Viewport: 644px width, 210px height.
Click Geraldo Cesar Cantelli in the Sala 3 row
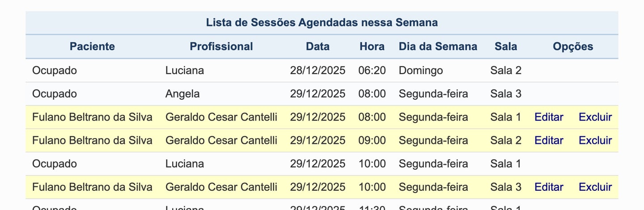coord(221,187)
